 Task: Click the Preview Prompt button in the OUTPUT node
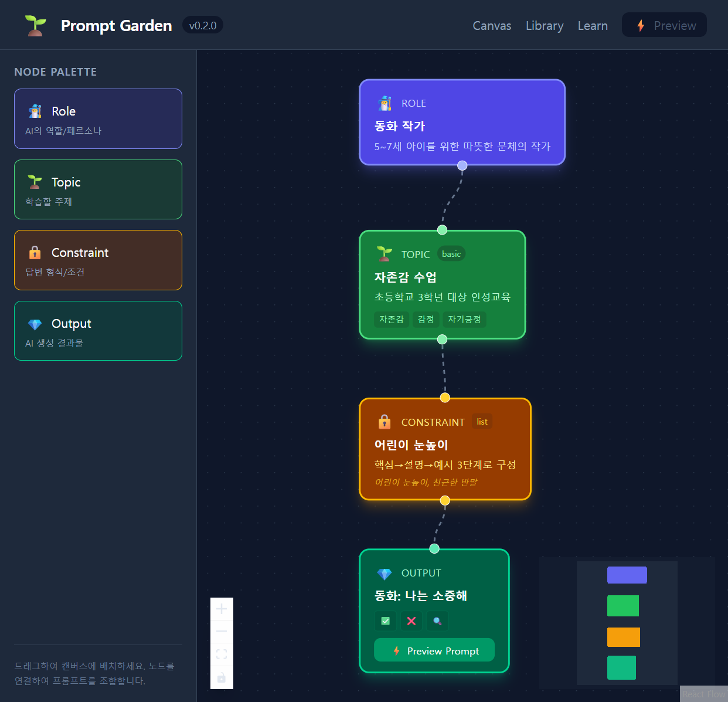tap(434, 650)
